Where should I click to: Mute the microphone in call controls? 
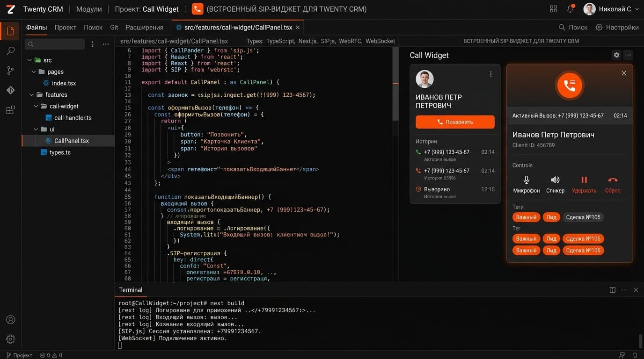pyautogui.click(x=526, y=184)
